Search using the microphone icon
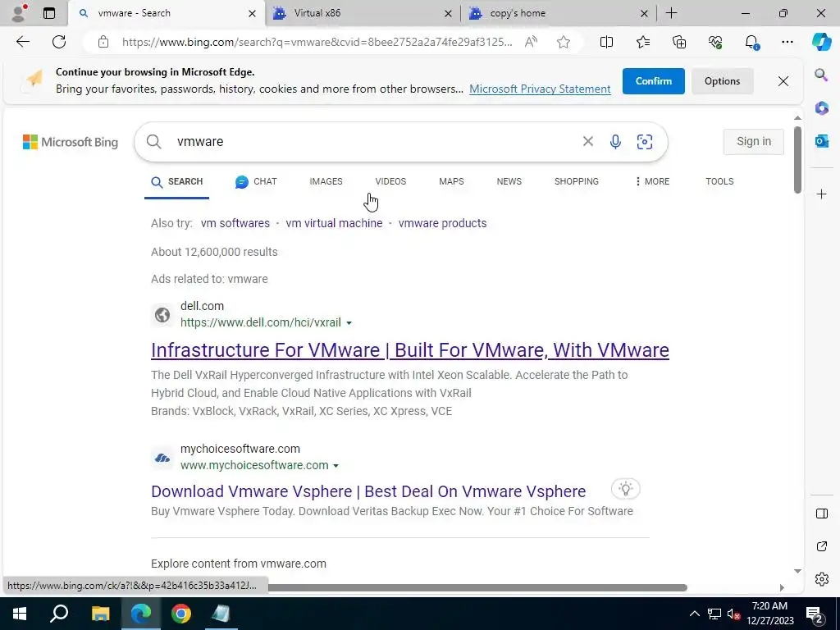This screenshot has height=630, width=840. pyautogui.click(x=615, y=141)
